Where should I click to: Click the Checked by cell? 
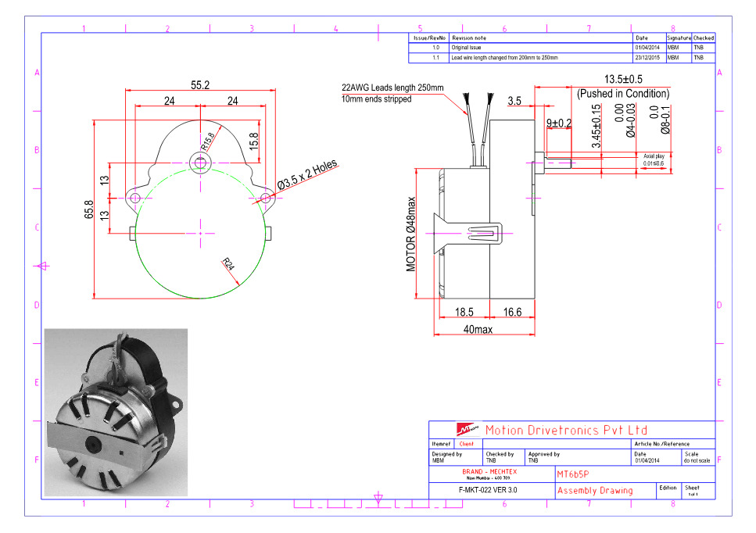[503, 457]
